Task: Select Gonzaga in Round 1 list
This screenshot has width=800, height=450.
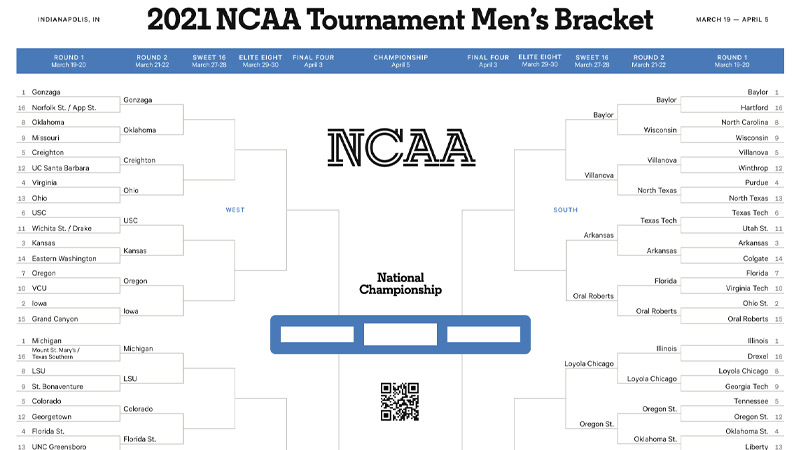Action: point(46,92)
